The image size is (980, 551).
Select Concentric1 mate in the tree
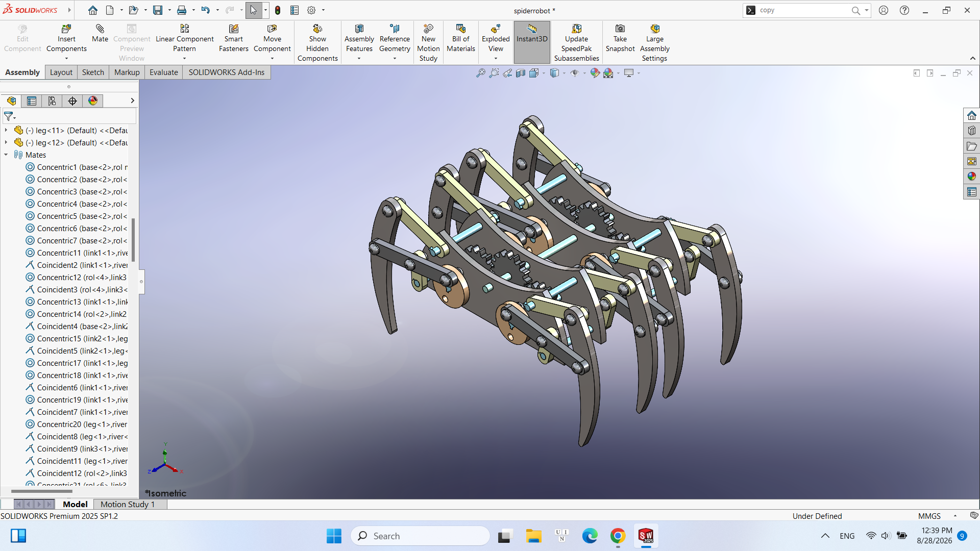click(x=77, y=167)
